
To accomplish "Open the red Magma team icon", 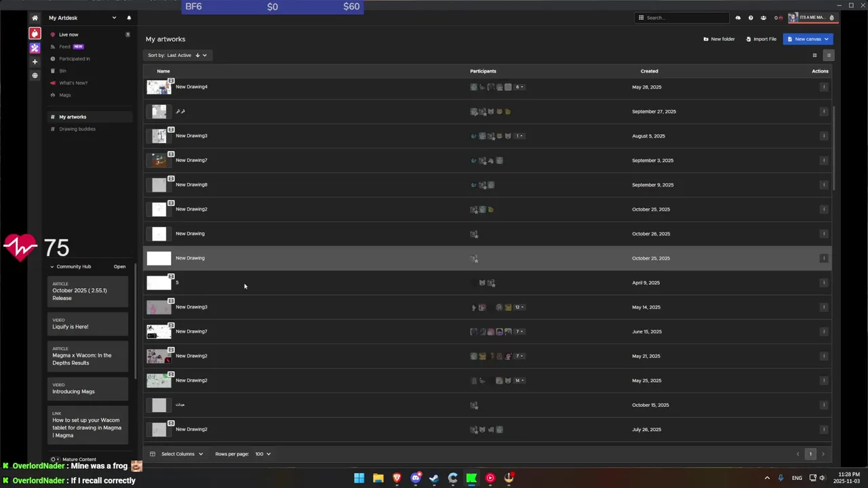I will (35, 33).
